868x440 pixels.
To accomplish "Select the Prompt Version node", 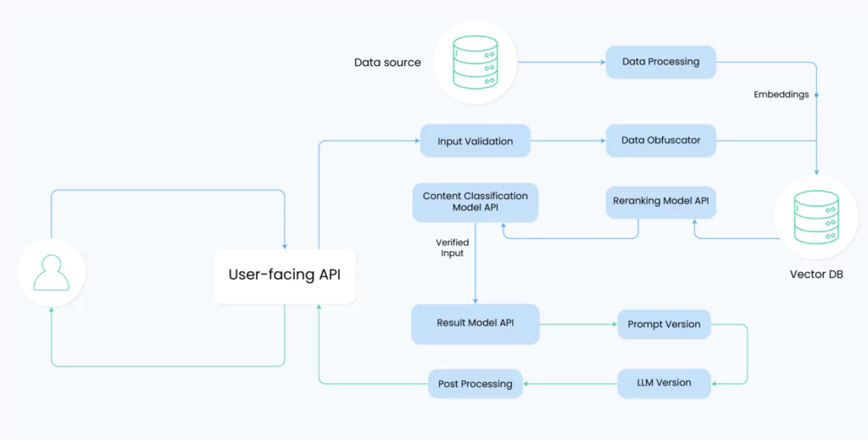I will coord(664,325).
